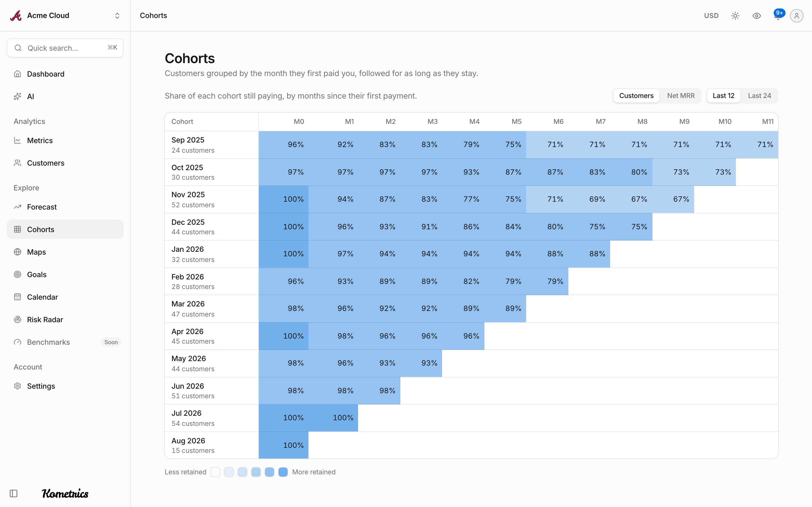Click the darkest More retained swatch
Screen dimensions: 812x507
283,472
